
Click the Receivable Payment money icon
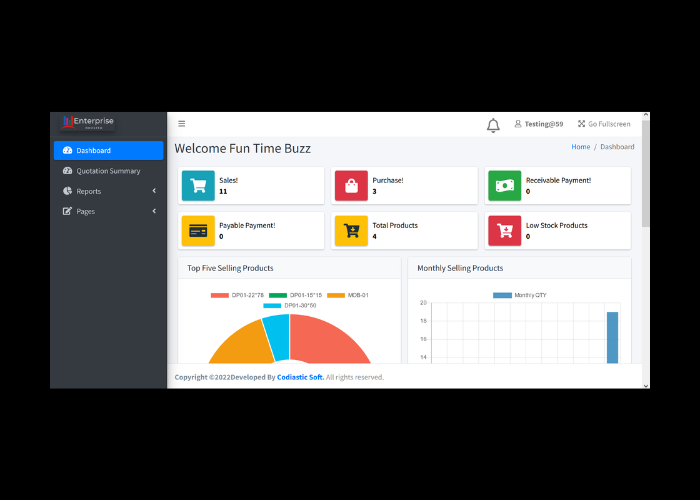coord(505,185)
